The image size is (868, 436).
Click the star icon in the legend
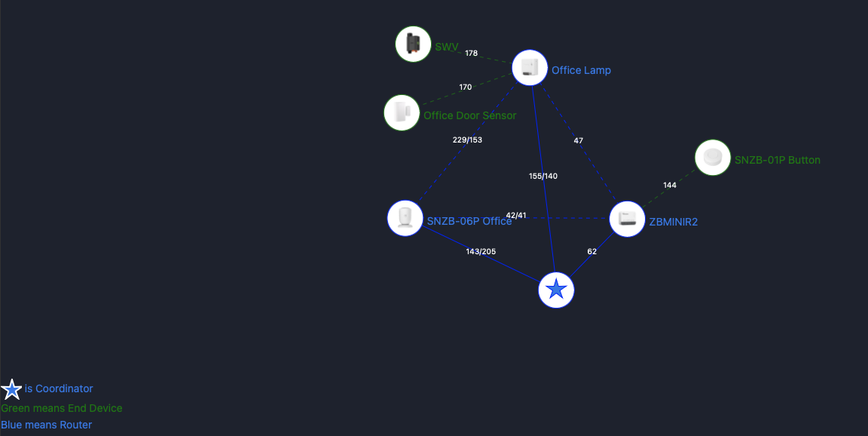tap(11, 389)
